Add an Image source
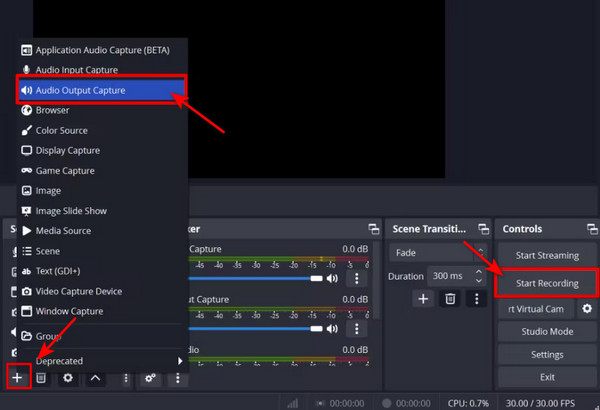This screenshot has width=600, height=410. click(103, 191)
